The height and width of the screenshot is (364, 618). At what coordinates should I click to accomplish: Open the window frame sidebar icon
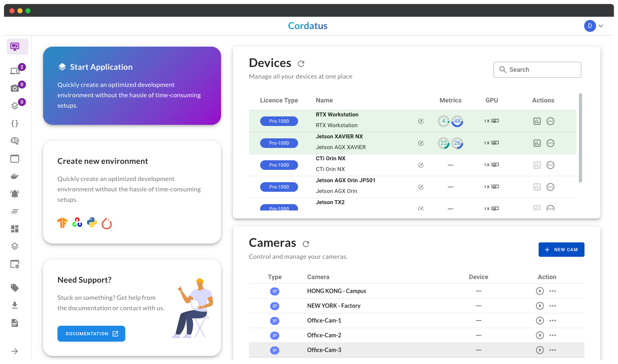click(15, 159)
